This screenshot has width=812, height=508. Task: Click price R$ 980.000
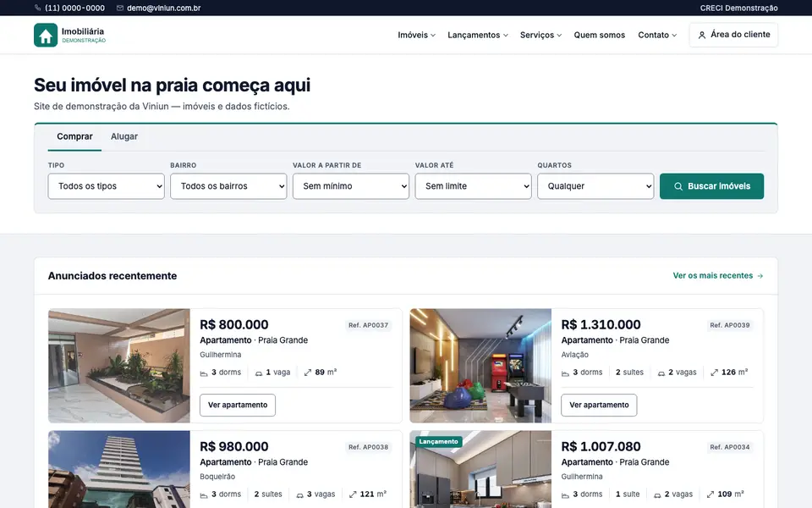[x=234, y=446]
